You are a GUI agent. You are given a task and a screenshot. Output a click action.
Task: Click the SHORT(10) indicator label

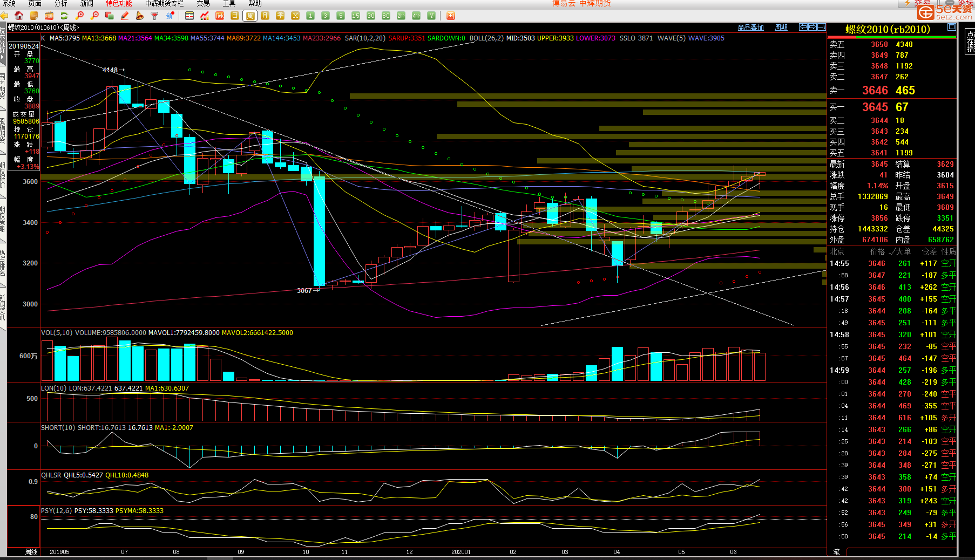point(58,428)
